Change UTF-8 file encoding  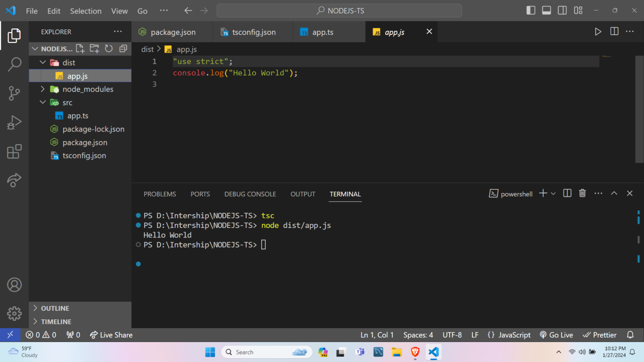tap(452, 335)
